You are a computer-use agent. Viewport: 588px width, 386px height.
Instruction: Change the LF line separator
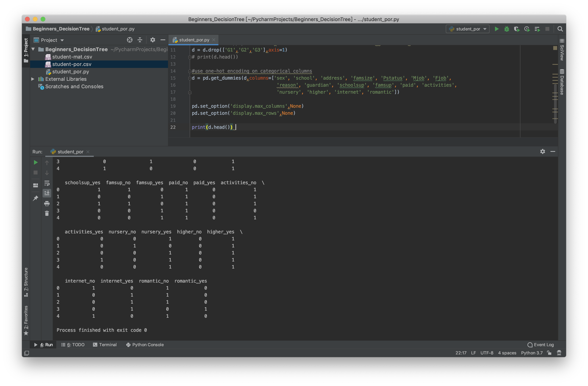[x=473, y=353]
